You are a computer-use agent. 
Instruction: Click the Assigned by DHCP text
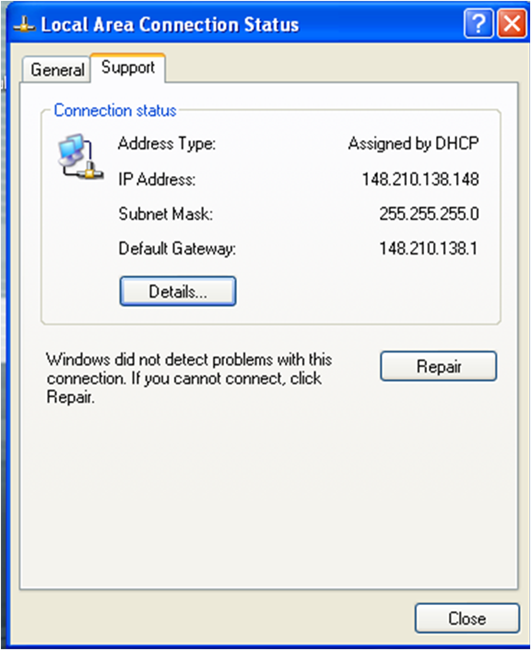pos(414,143)
